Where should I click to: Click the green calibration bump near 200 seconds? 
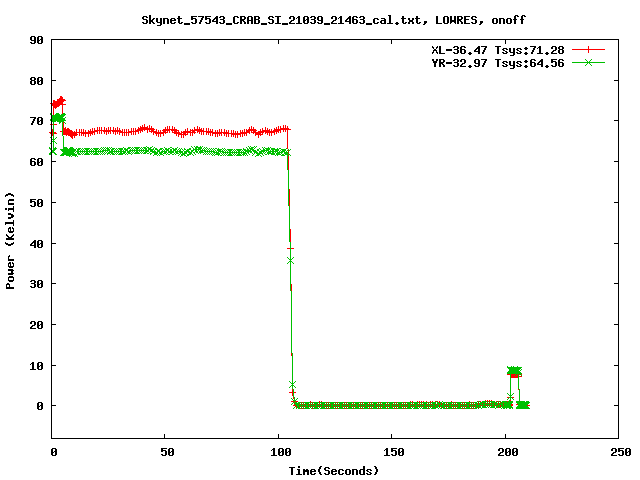pos(514,370)
